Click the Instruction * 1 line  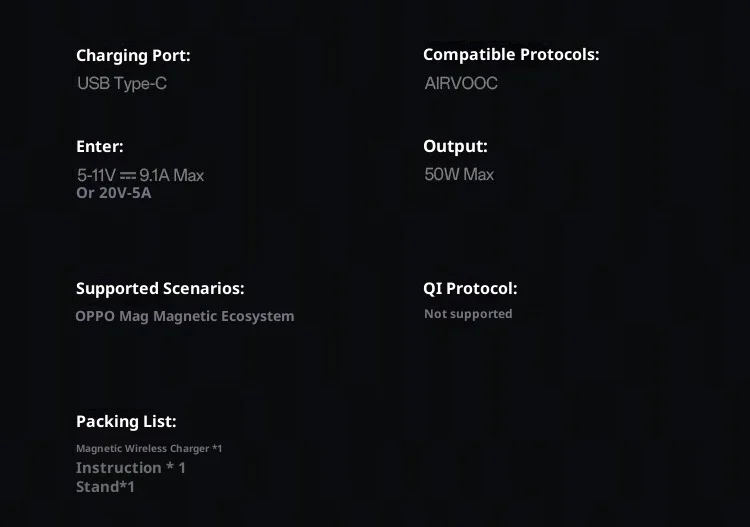click(x=131, y=468)
